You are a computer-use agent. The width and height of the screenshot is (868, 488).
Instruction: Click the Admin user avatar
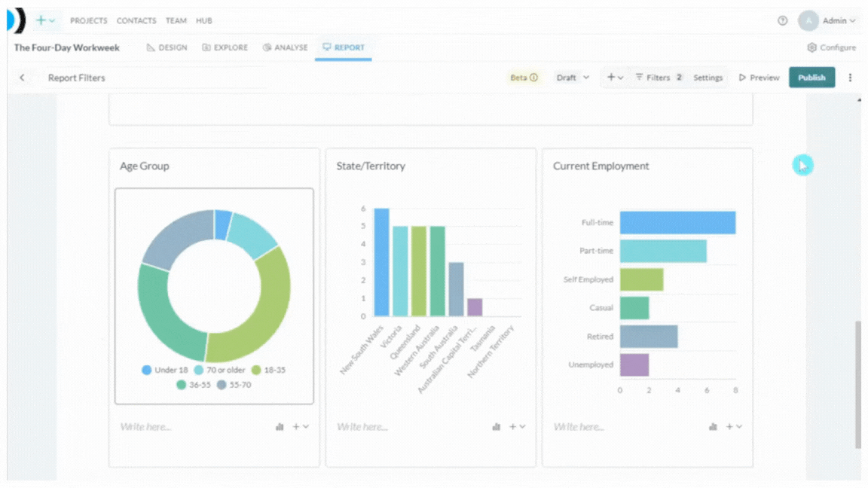[x=808, y=20]
